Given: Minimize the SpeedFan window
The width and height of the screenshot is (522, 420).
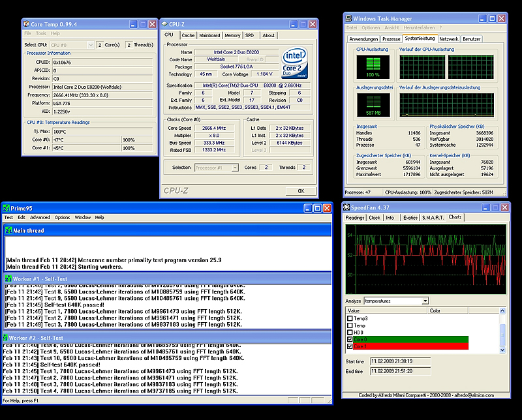Looking at the screenshot, I should pos(485,207).
